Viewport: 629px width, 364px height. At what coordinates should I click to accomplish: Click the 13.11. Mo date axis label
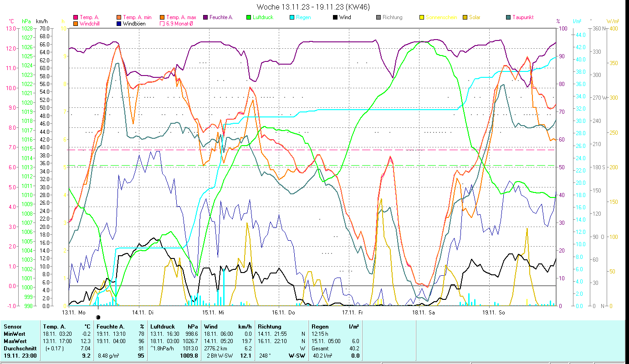pyautogui.click(x=74, y=313)
